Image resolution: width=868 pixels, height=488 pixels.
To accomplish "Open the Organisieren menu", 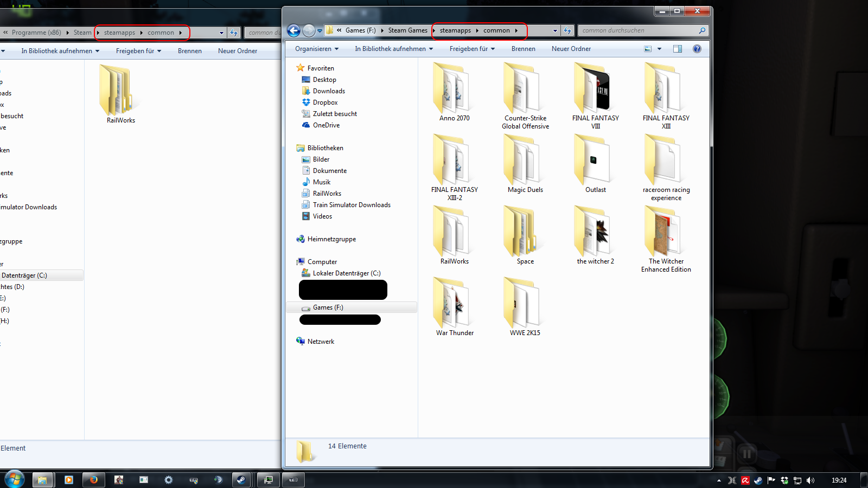I will (317, 49).
